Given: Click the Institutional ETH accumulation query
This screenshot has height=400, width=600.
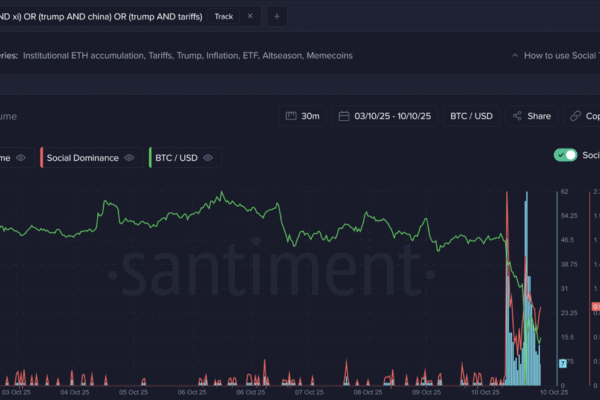Looking at the screenshot, I should pos(86,56).
